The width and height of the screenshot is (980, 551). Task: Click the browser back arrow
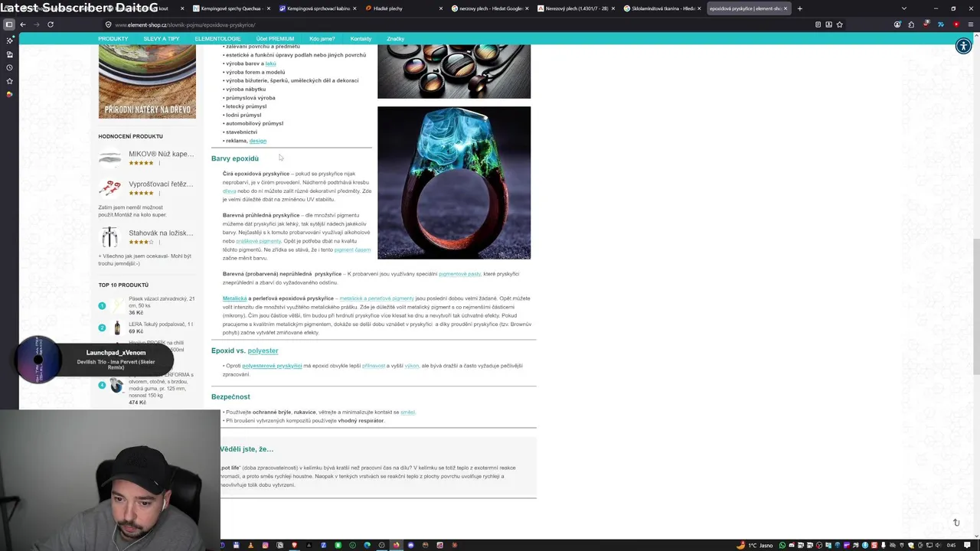point(23,24)
